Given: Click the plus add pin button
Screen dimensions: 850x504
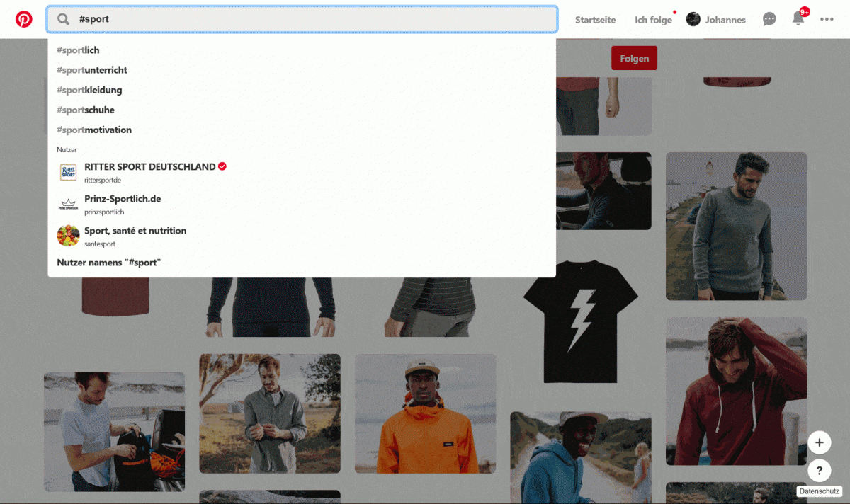Looking at the screenshot, I should point(819,442).
